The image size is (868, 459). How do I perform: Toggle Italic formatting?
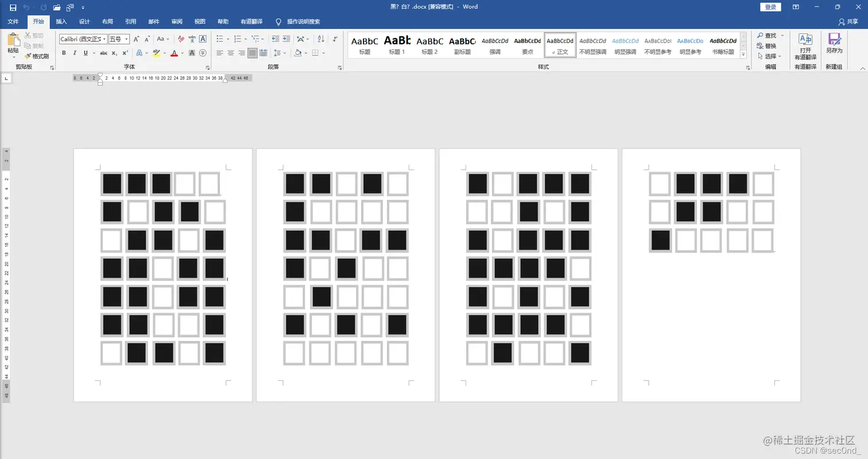75,53
